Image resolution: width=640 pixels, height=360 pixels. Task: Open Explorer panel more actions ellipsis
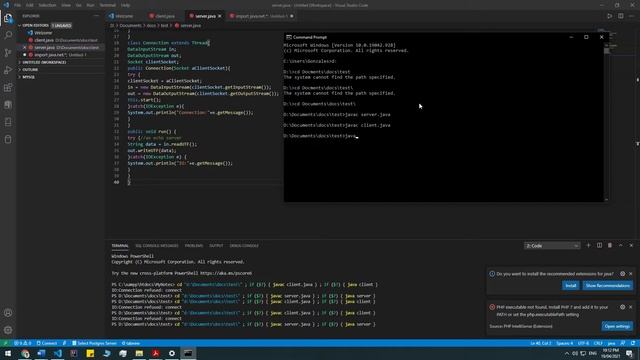coord(96,16)
